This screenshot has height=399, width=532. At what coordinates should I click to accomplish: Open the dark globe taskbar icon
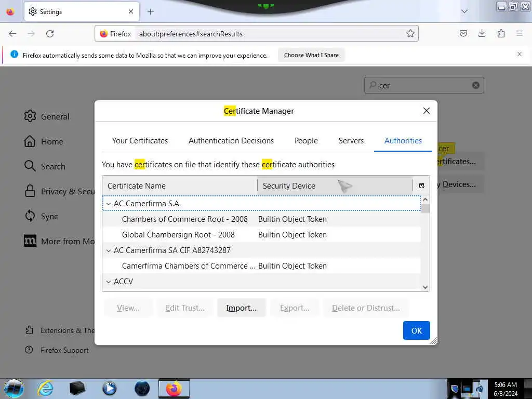(x=142, y=389)
